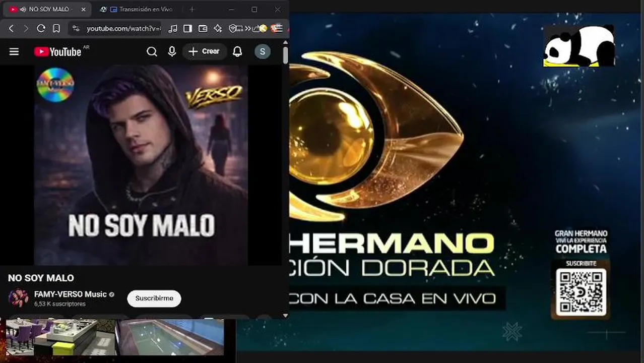Go forward with the browser forward arrow
This screenshot has width=644, height=363.
point(26,29)
